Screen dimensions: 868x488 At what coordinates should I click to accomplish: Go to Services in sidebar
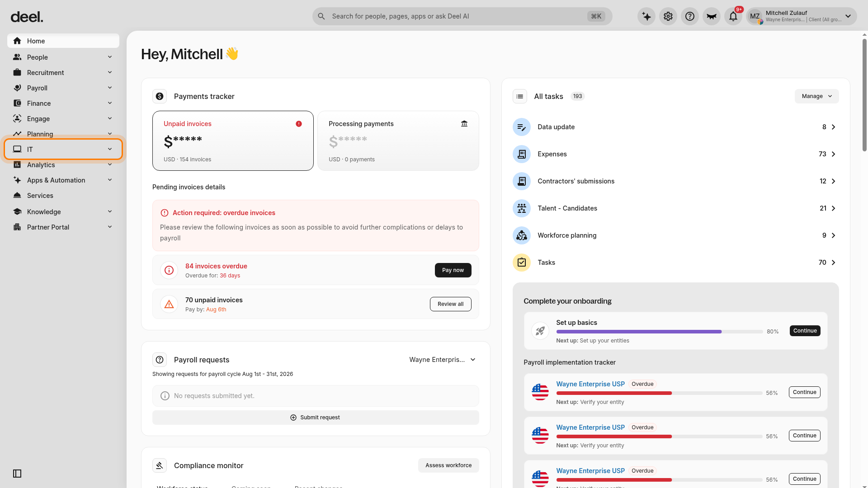pos(63,195)
